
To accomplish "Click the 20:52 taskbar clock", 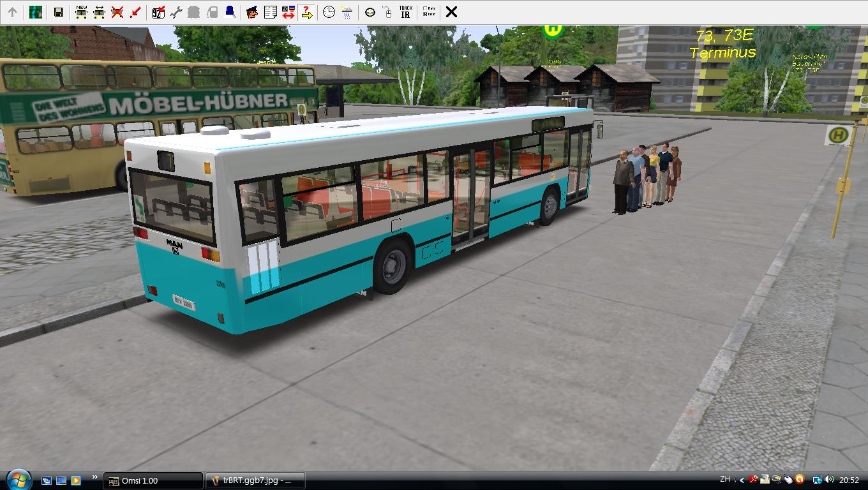I will [x=849, y=480].
